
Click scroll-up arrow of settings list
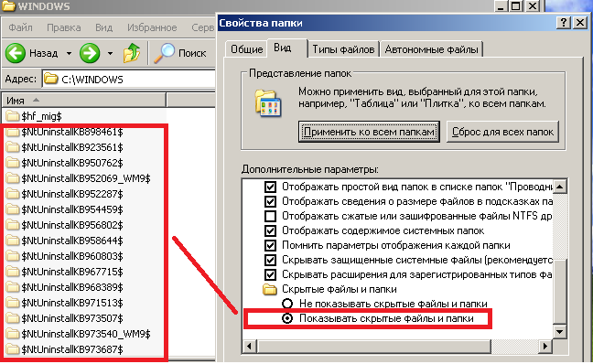tap(560, 187)
